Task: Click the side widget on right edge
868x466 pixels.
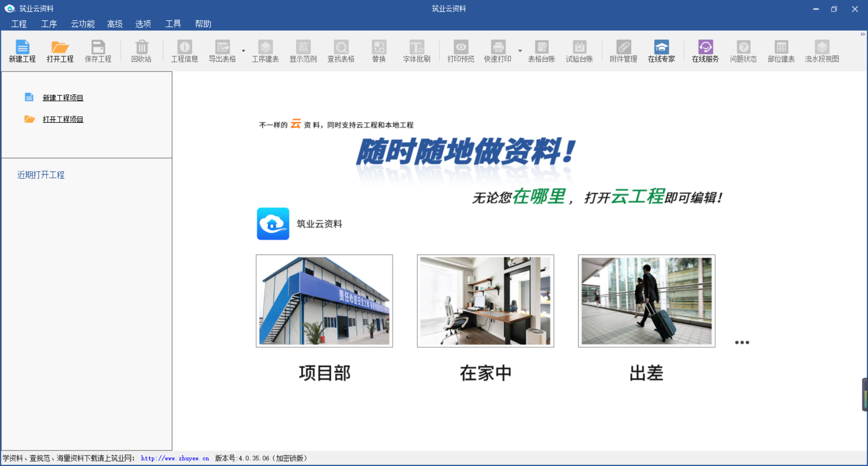Action: coord(865,395)
